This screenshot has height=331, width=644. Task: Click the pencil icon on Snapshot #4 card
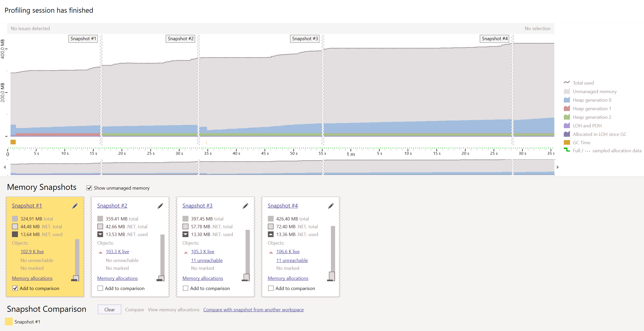(x=331, y=206)
